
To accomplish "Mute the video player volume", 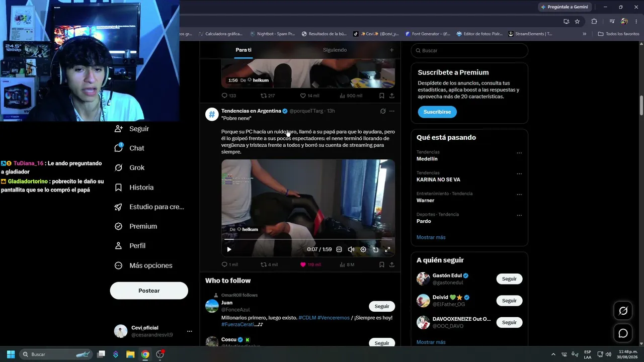I will [351, 249].
